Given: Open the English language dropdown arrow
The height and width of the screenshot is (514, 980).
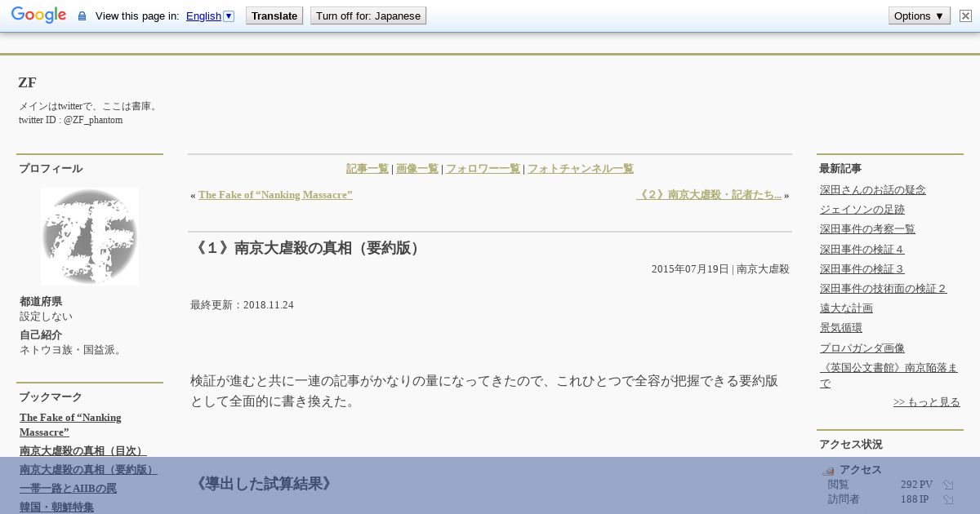Looking at the screenshot, I should coord(229,16).
